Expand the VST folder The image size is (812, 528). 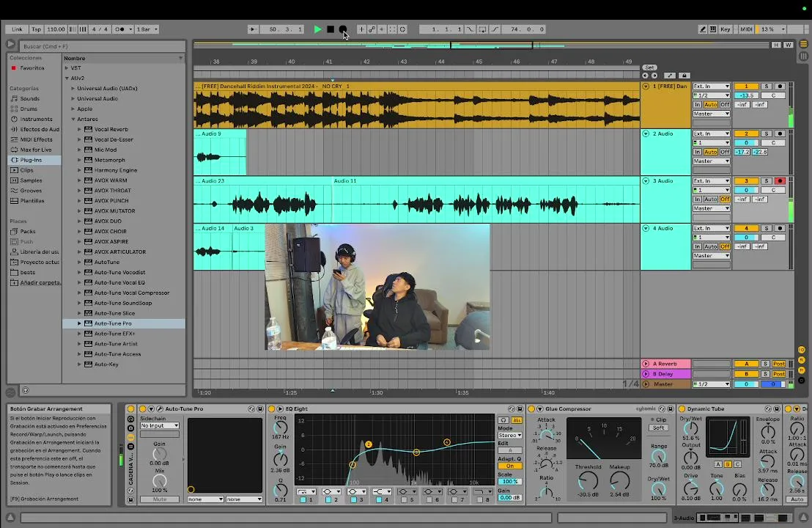66,68
